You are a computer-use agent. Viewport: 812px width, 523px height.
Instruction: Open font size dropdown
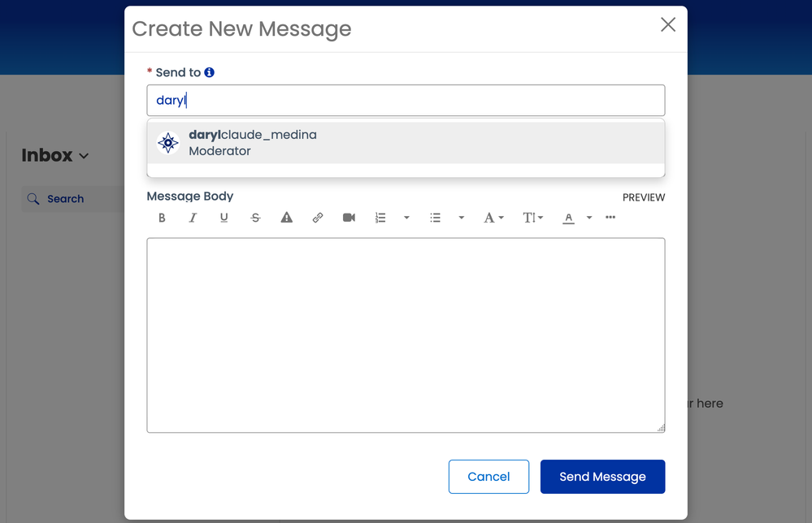click(x=532, y=218)
